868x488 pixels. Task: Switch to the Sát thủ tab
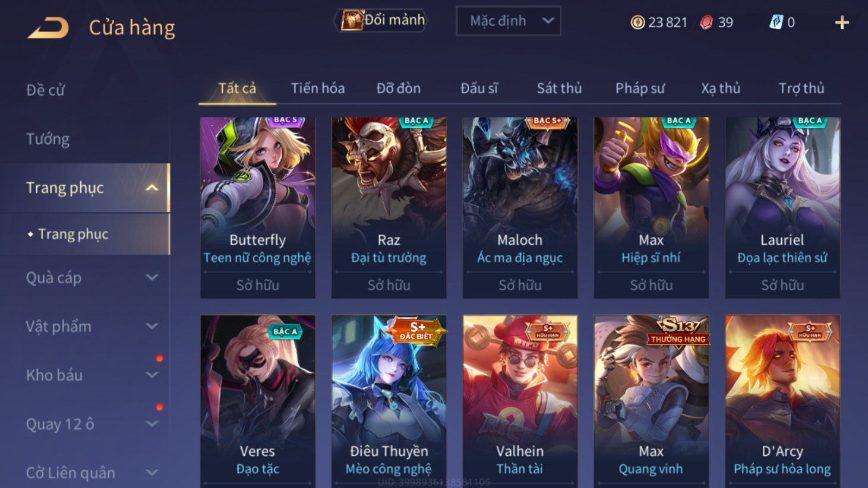tap(559, 88)
